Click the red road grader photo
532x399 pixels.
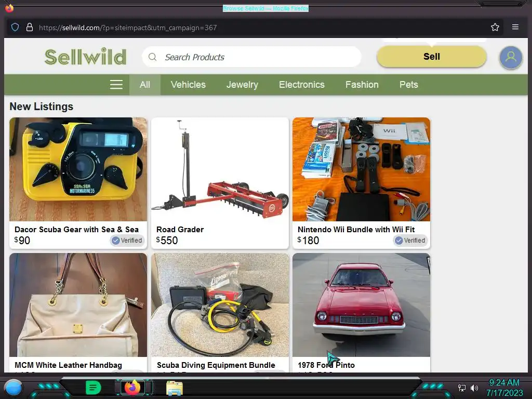point(220,169)
